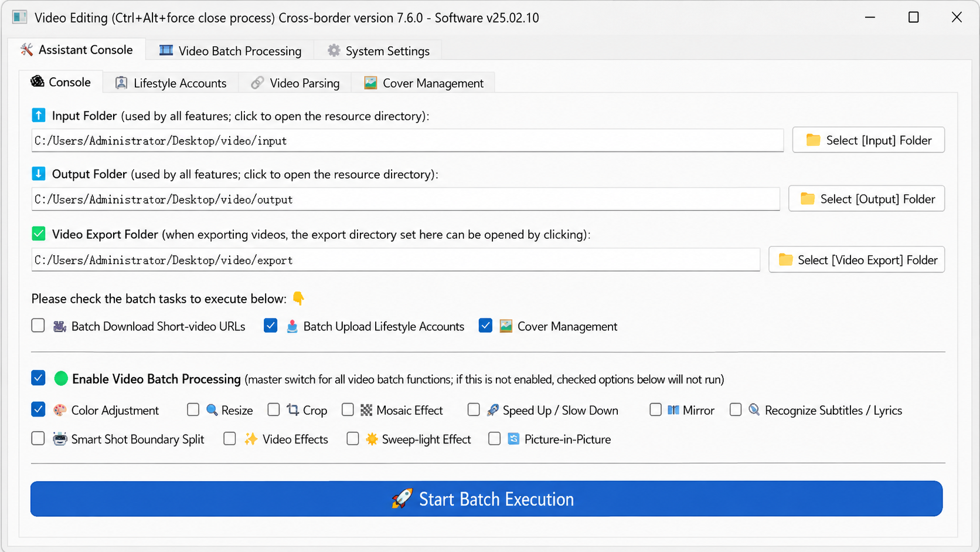
Task: Click the rocket icon beside Speed Up / Slow Down
Action: (493, 410)
